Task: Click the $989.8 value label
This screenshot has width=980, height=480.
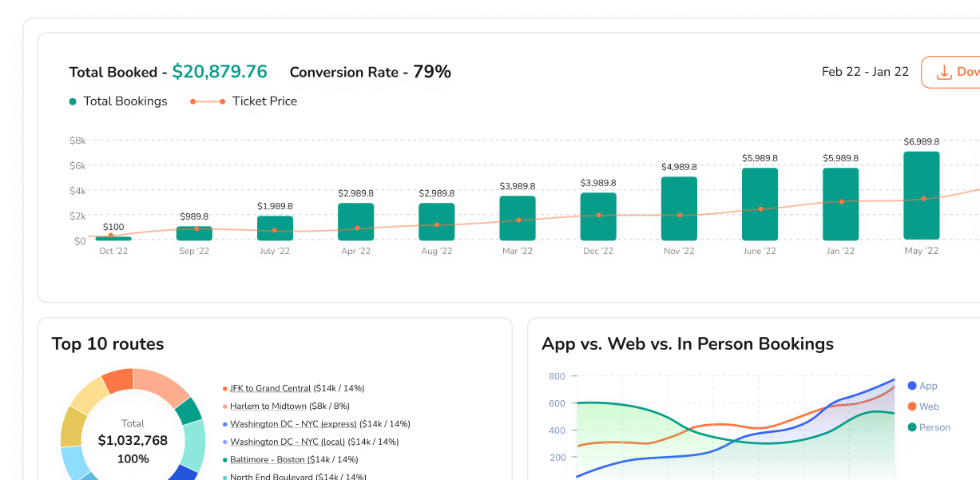Action: [194, 216]
